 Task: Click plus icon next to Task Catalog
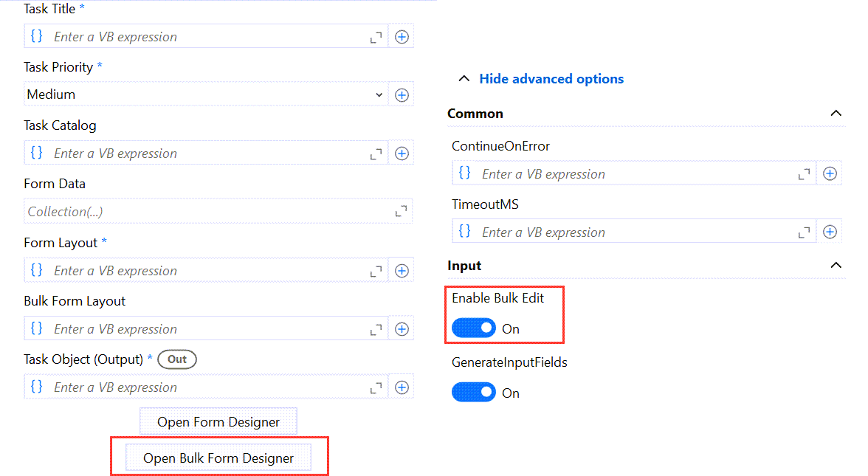(402, 154)
